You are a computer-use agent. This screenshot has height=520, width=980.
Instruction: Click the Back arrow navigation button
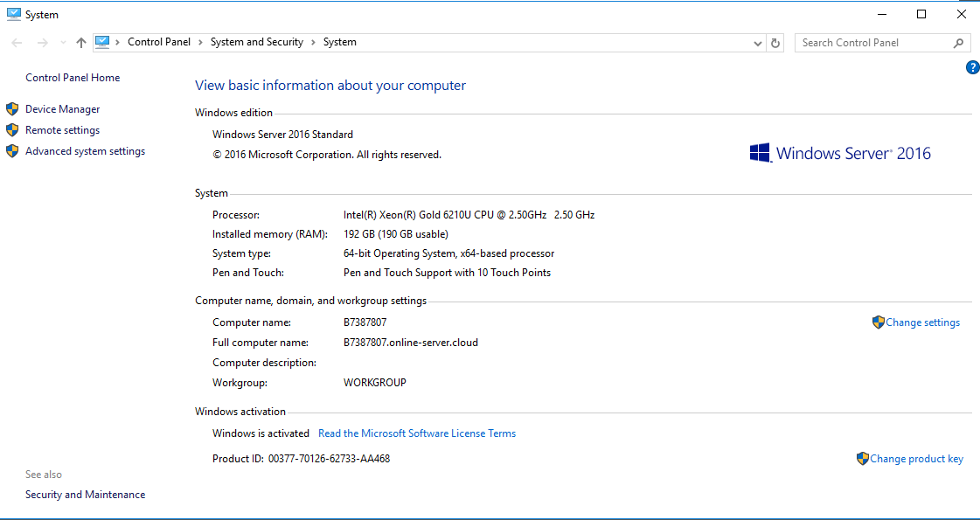click(x=17, y=43)
